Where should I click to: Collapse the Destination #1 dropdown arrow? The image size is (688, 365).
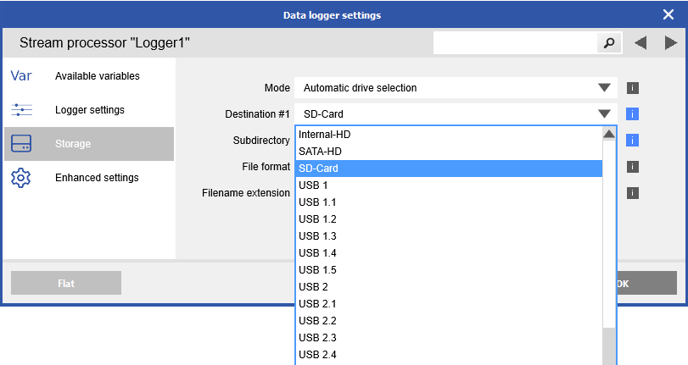click(x=604, y=114)
